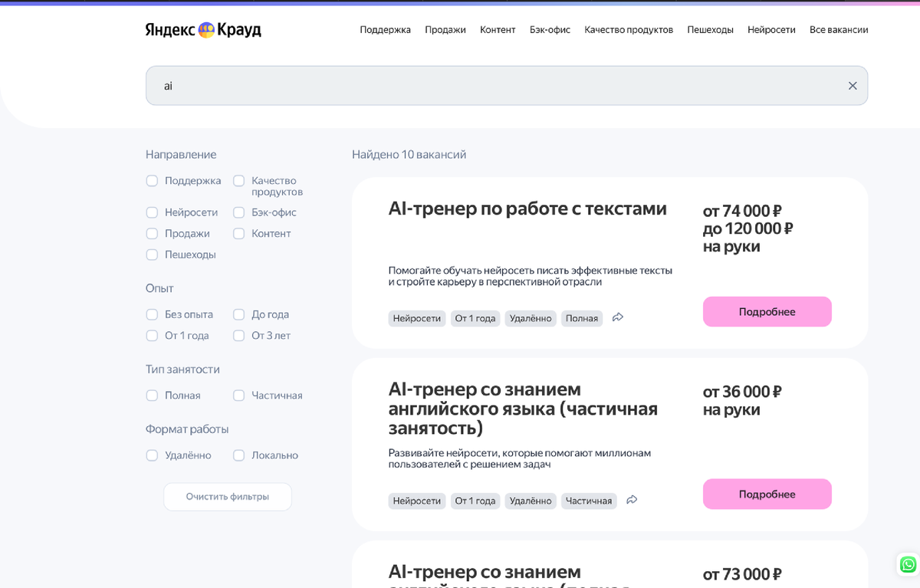Image resolution: width=920 pixels, height=588 pixels.
Task: Open WhatsApp via the green floating icon
Action: (907, 564)
